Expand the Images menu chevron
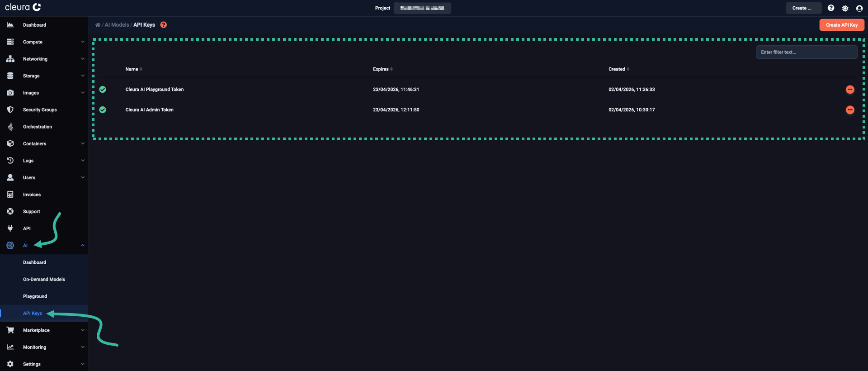 click(x=83, y=93)
